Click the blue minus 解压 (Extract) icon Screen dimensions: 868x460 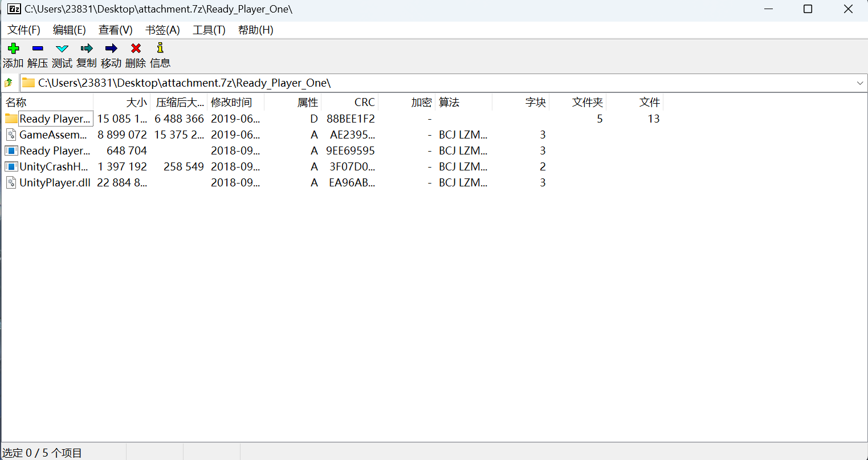[x=38, y=48]
